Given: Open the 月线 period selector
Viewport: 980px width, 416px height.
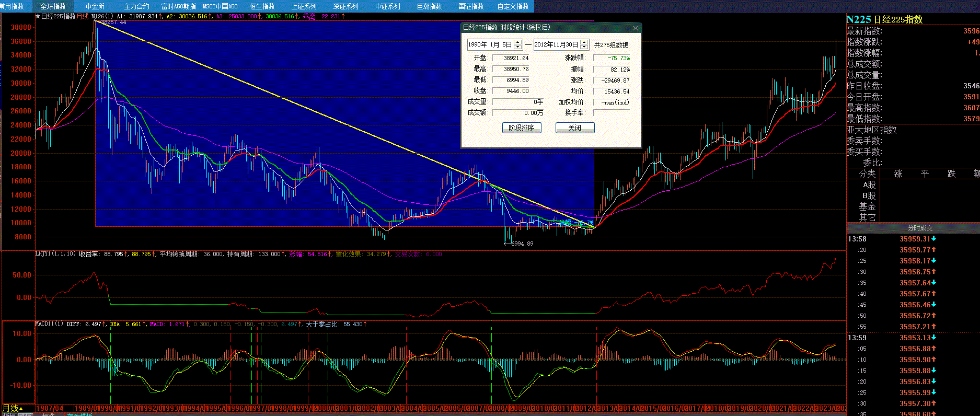Looking at the screenshot, I should (x=13, y=408).
